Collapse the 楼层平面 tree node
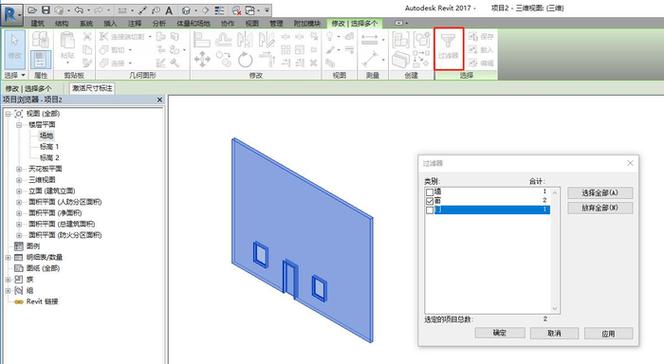The height and width of the screenshot is (364, 664). pos(19,125)
